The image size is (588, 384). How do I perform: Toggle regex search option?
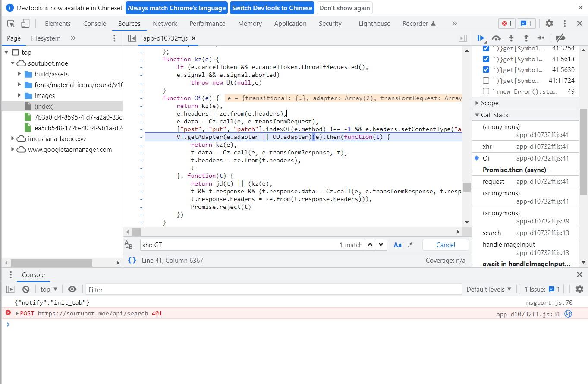410,245
